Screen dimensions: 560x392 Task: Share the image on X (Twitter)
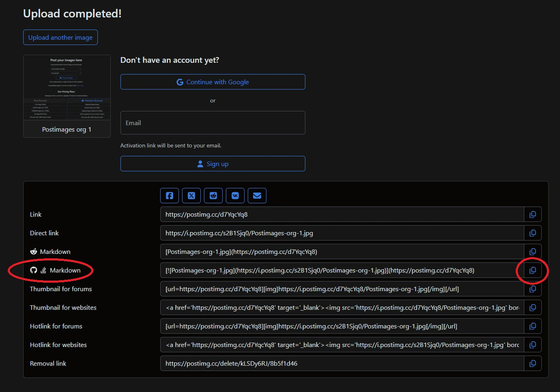[191, 196]
